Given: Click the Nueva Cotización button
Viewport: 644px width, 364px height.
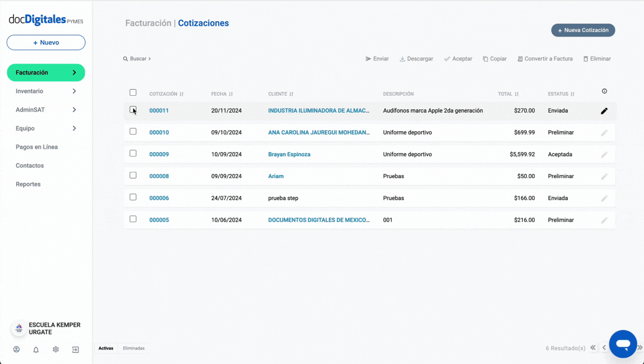Looking at the screenshot, I should tap(583, 30).
